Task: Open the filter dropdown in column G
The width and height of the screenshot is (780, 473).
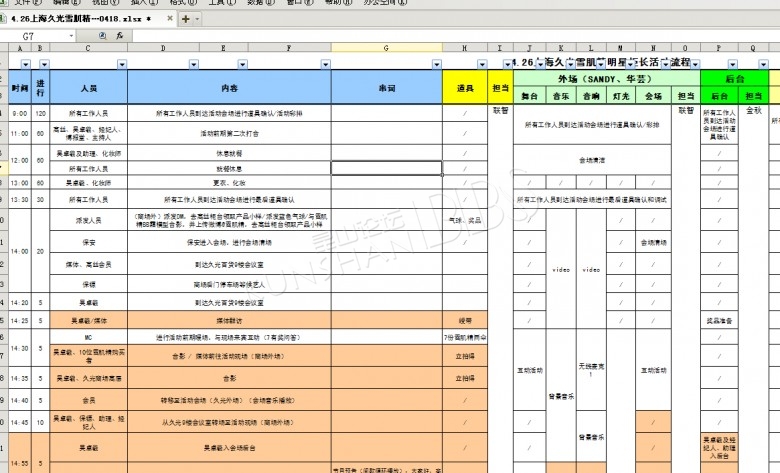Action: click(x=436, y=64)
